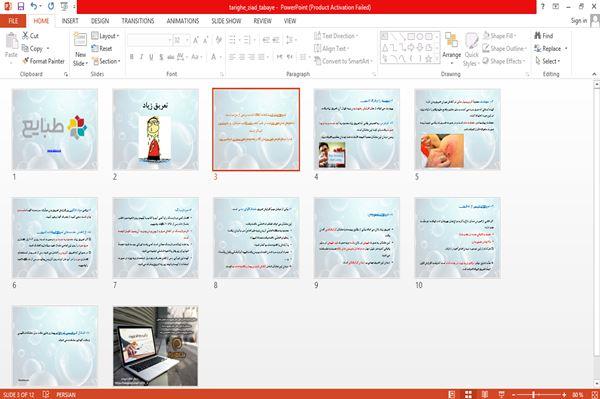Open PowerPoint Help icon
The image size is (600, 399).
(x=542, y=6)
